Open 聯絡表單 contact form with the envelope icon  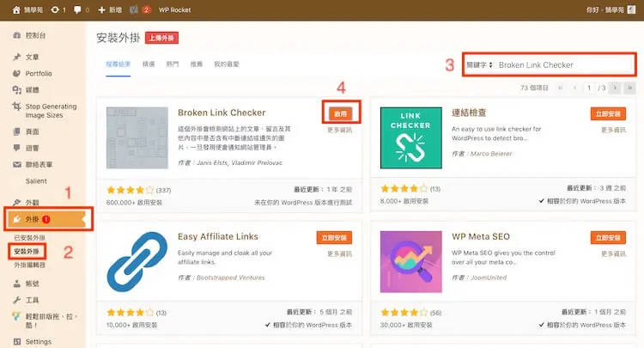pos(39,164)
